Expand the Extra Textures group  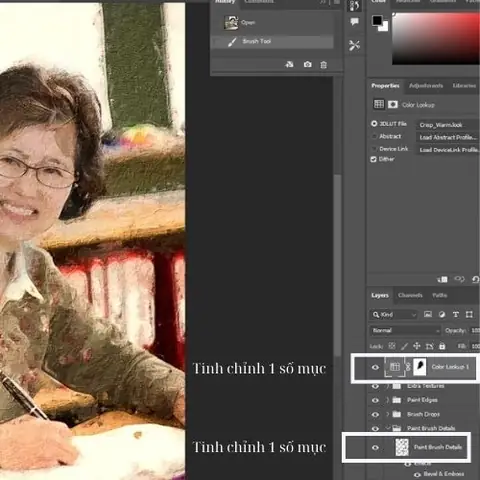click(x=388, y=386)
